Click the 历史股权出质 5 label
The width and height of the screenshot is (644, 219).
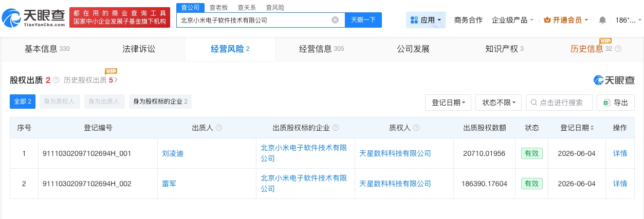[88, 80]
